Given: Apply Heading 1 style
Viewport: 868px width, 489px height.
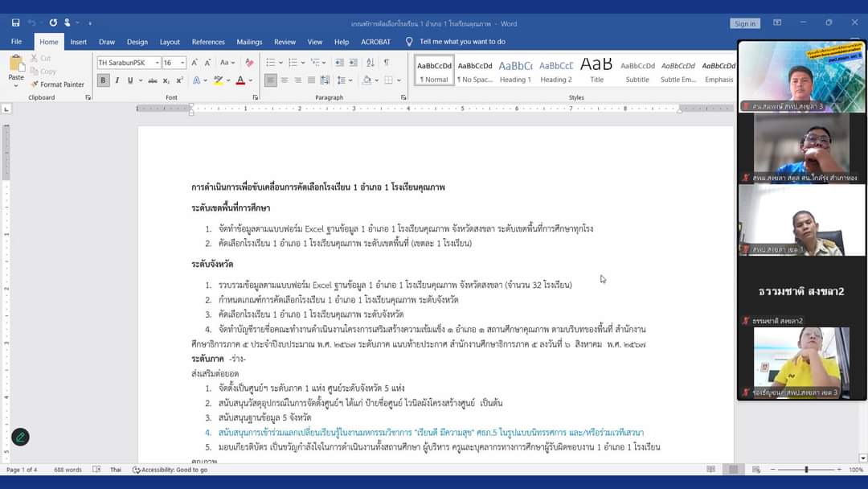Looking at the screenshot, I should click(515, 71).
